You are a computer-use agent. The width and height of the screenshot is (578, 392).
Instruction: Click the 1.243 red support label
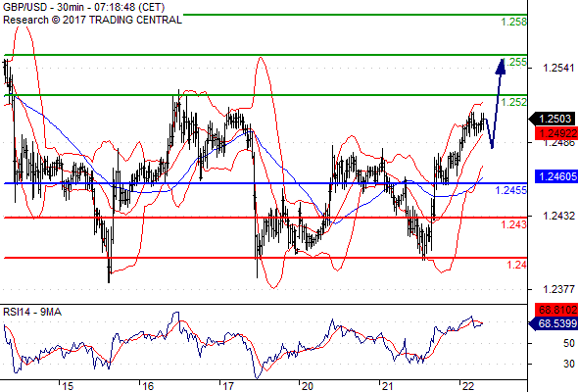[x=514, y=224]
